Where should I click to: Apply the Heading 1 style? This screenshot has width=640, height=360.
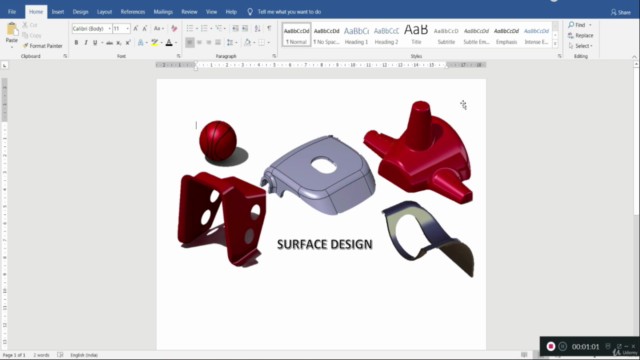(356, 35)
